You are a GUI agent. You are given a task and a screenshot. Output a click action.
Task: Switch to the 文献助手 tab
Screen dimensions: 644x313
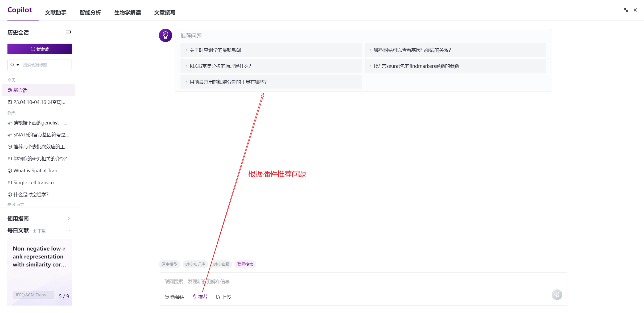[56, 12]
